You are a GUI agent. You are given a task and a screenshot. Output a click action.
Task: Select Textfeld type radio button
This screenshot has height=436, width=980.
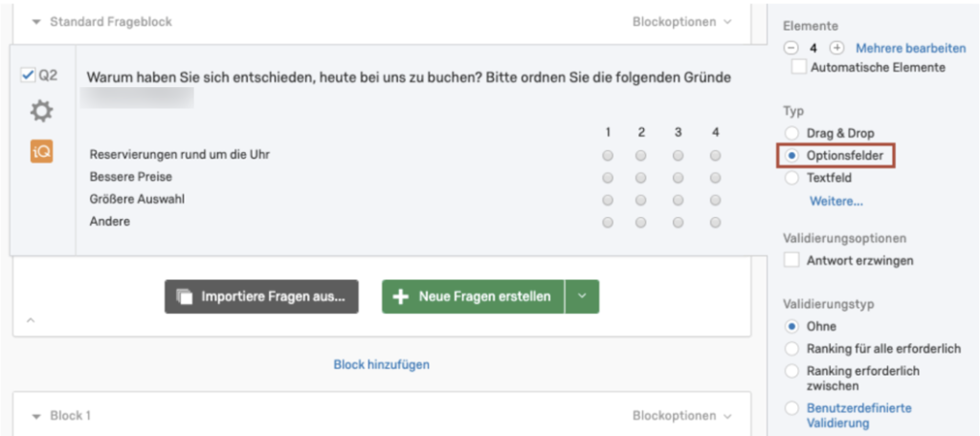pyautogui.click(x=791, y=178)
